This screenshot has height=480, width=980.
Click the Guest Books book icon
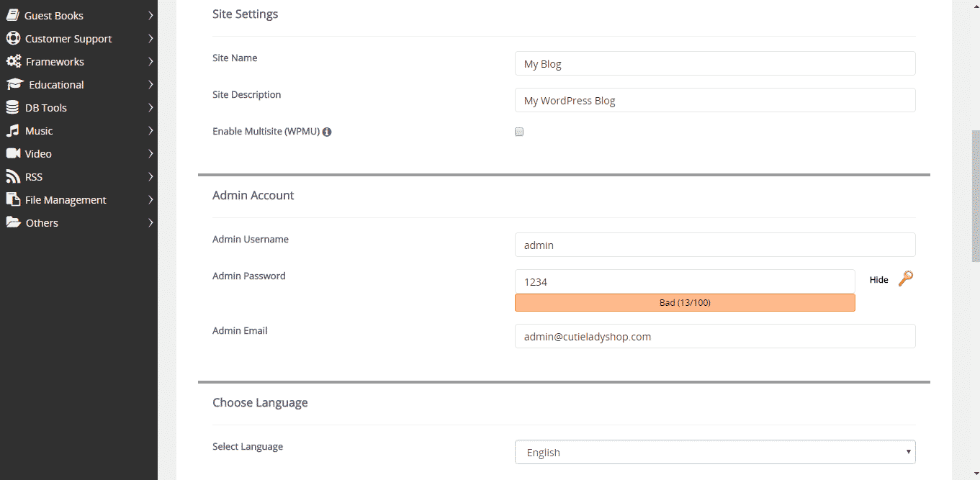coord(12,15)
